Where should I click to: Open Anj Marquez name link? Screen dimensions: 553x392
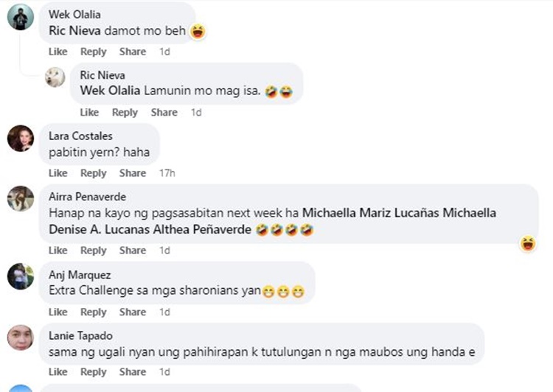pyautogui.click(x=80, y=275)
